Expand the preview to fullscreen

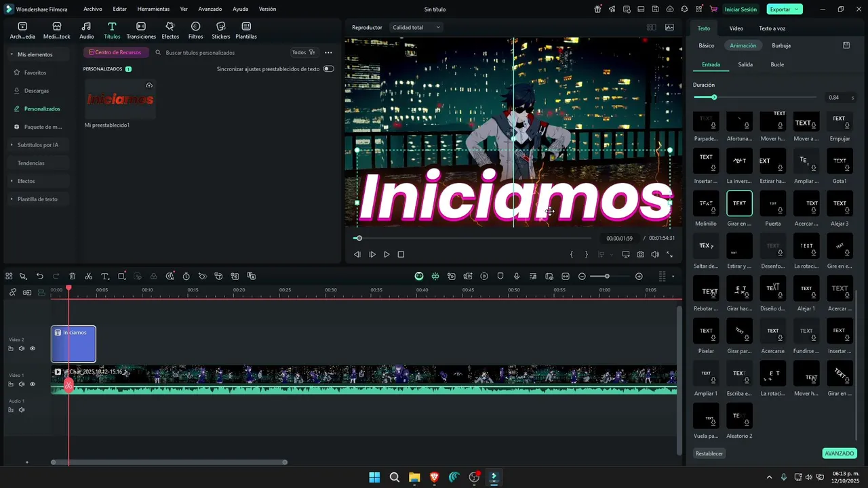[670, 255]
